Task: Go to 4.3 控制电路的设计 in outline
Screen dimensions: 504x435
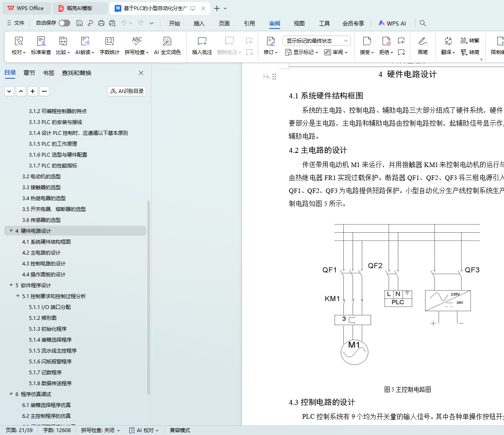Action: 44,264
